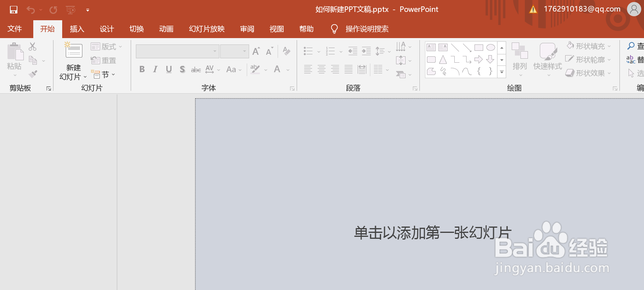Click text highlight color pen

point(255,69)
